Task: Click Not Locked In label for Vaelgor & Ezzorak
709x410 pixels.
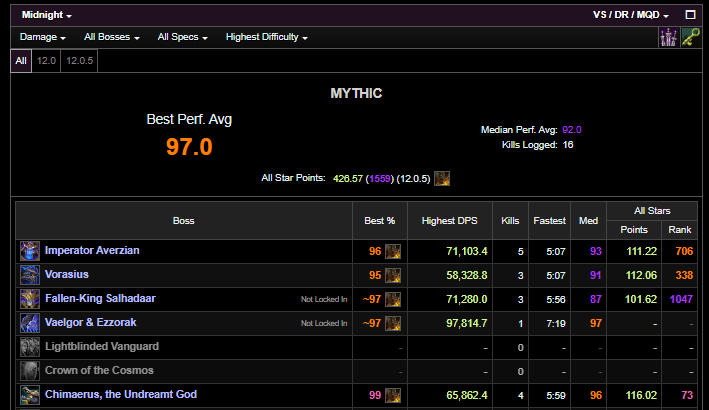Action: pyautogui.click(x=324, y=323)
